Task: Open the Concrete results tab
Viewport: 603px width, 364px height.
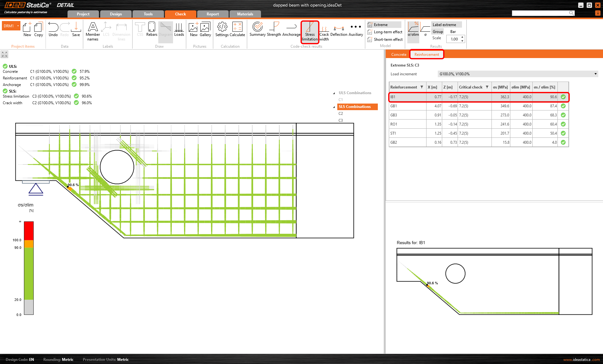Action: tap(398, 54)
